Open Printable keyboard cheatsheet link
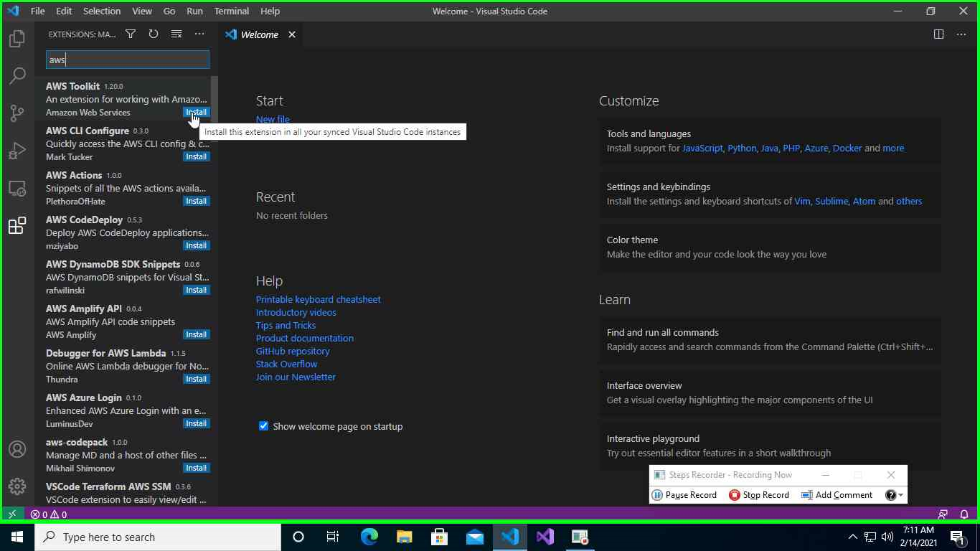 (x=319, y=299)
